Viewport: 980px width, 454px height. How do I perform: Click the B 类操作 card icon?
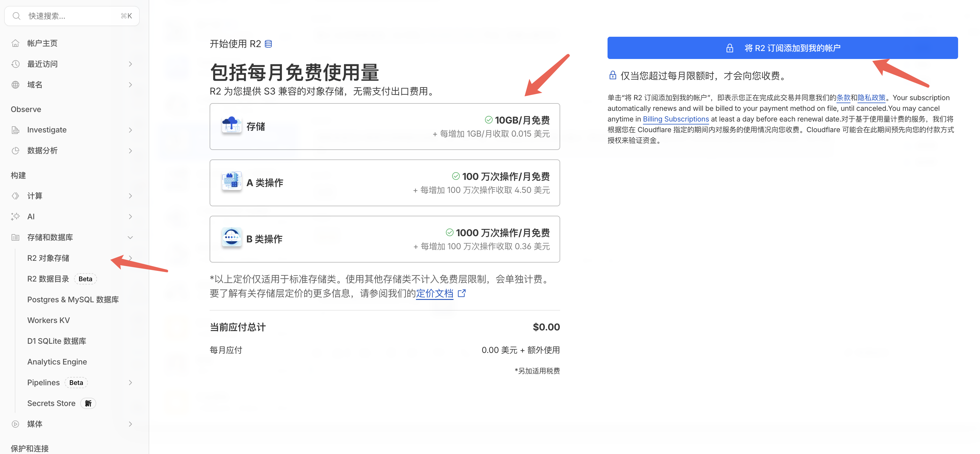(x=231, y=238)
